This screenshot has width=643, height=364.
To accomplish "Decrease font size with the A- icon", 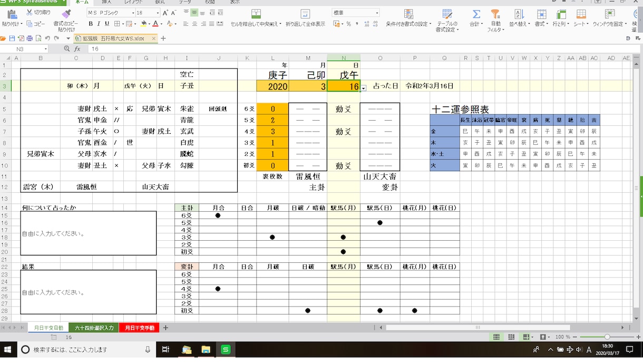I will tap(174, 12).
